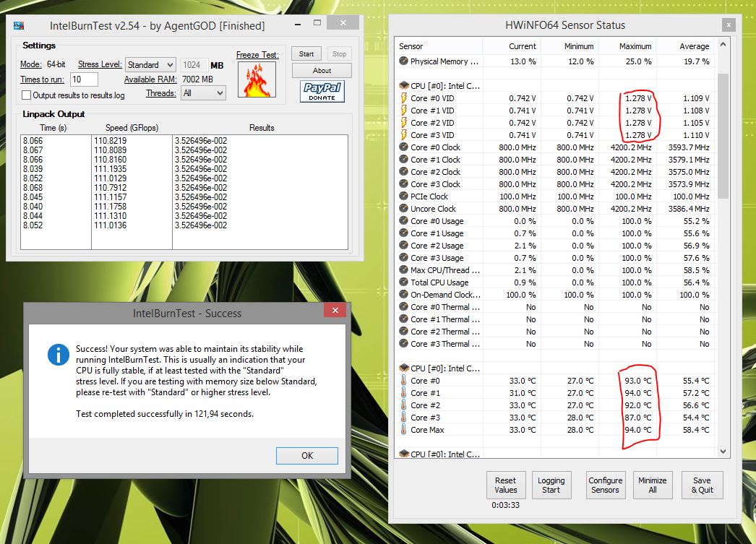Image resolution: width=756 pixels, height=544 pixels.
Task: Click the Core #0 Usage sensor icon
Action: coord(403,220)
